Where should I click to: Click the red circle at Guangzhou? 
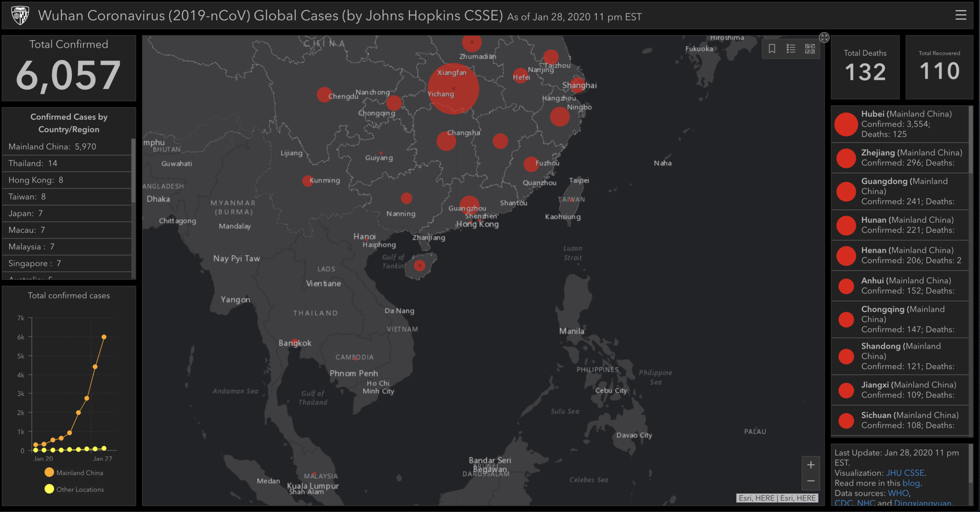click(469, 205)
